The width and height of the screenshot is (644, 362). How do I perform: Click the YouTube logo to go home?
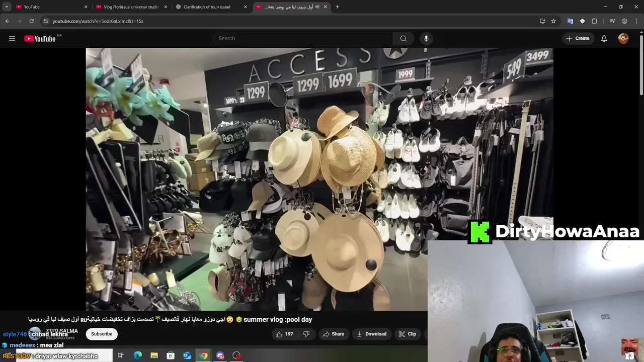tap(40, 39)
